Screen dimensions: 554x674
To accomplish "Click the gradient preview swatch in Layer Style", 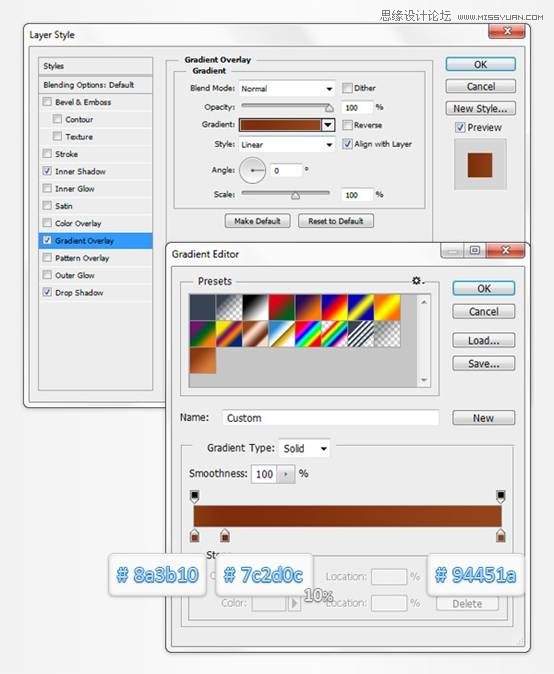I will click(280, 125).
